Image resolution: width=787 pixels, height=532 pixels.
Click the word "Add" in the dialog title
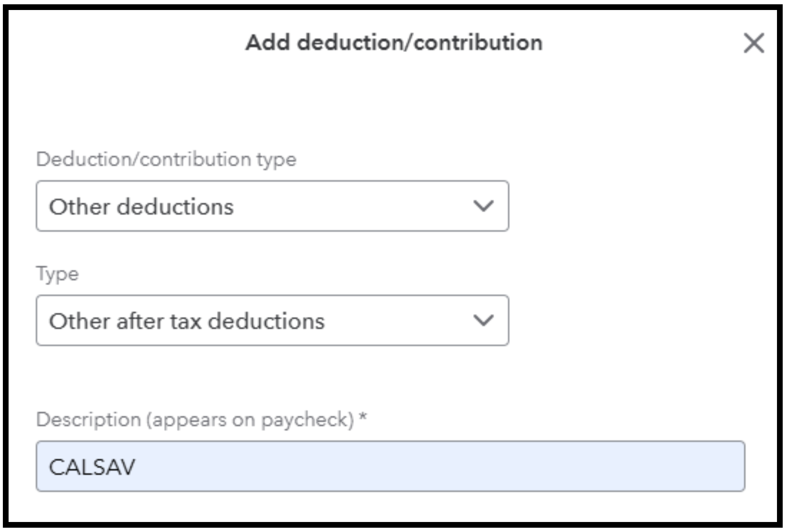tap(268, 43)
